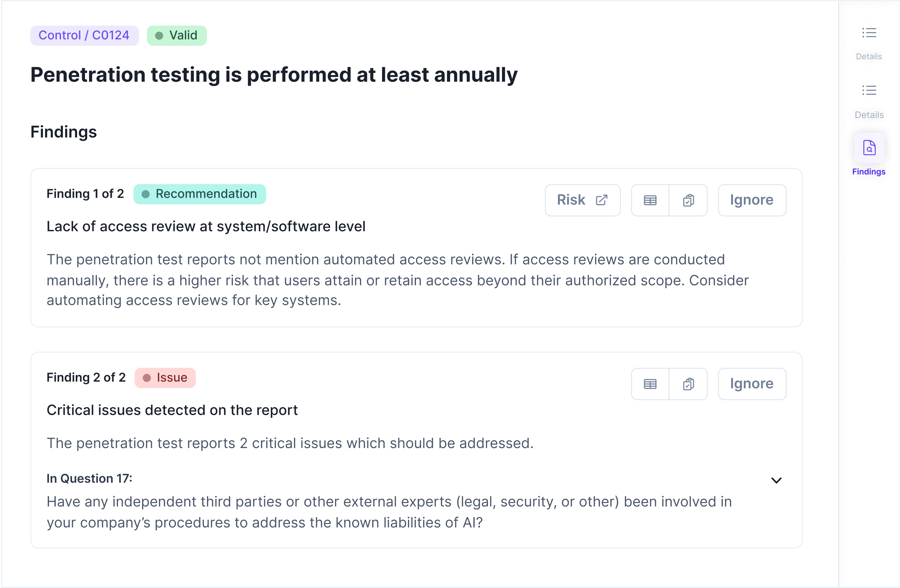Select the 'Lack of access review' finding title

(206, 226)
